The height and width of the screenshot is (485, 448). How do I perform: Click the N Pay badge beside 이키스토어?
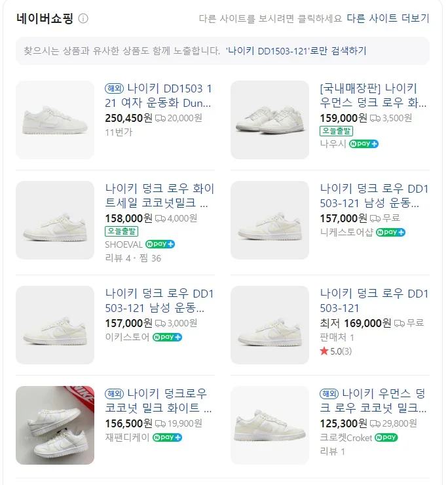click(x=167, y=337)
